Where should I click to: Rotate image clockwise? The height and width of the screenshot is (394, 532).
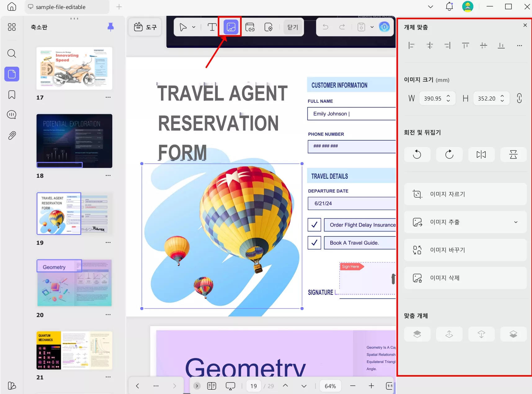point(449,154)
